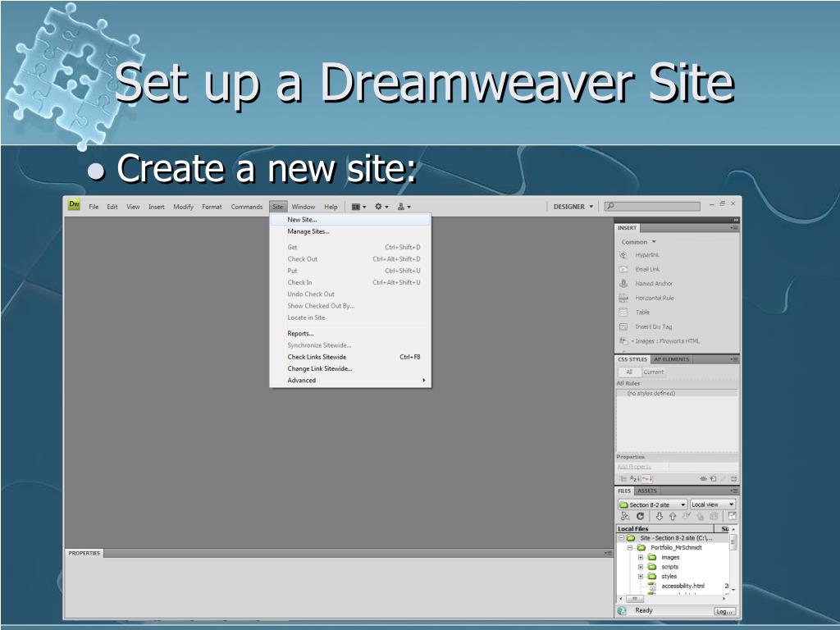Expand the styles folder
This screenshot has height=630, width=840.
641,577
